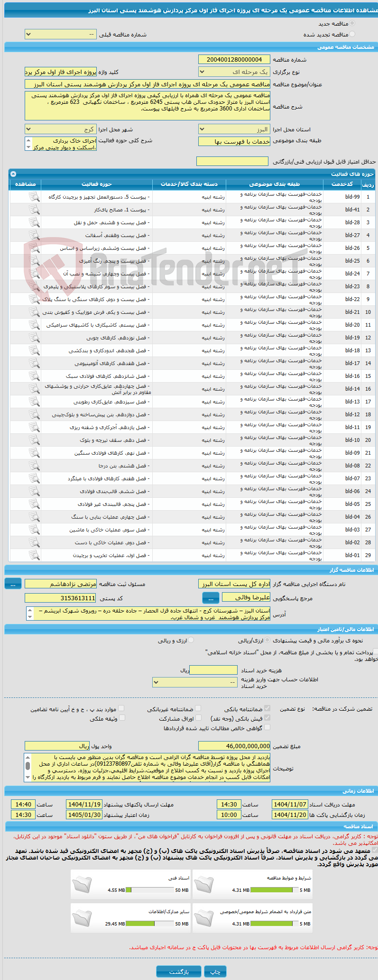Screen dimensions: 378x980
Task: Open the اسناد فنی folder icon
Action: [82, 885]
